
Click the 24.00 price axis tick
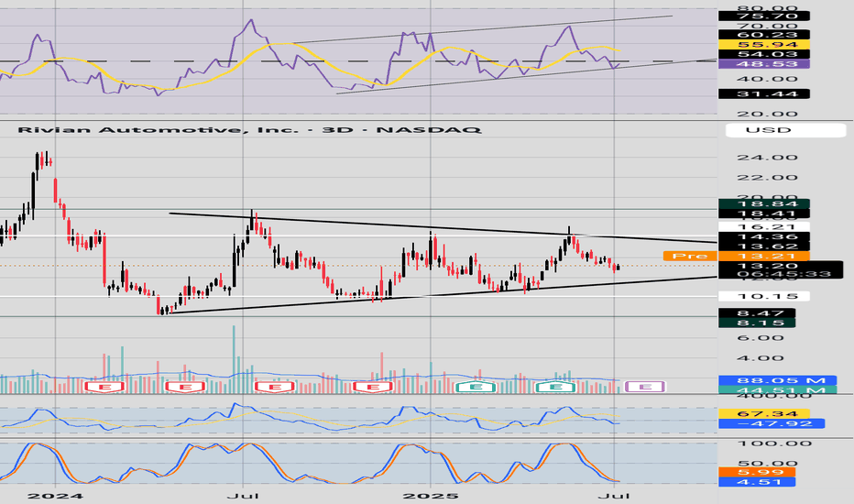[x=767, y=158]
